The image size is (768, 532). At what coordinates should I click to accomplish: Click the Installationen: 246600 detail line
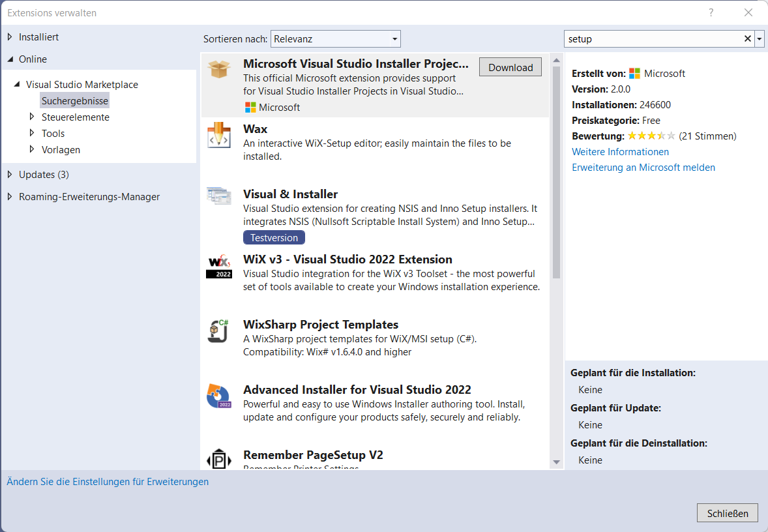(x=621, y=105)
